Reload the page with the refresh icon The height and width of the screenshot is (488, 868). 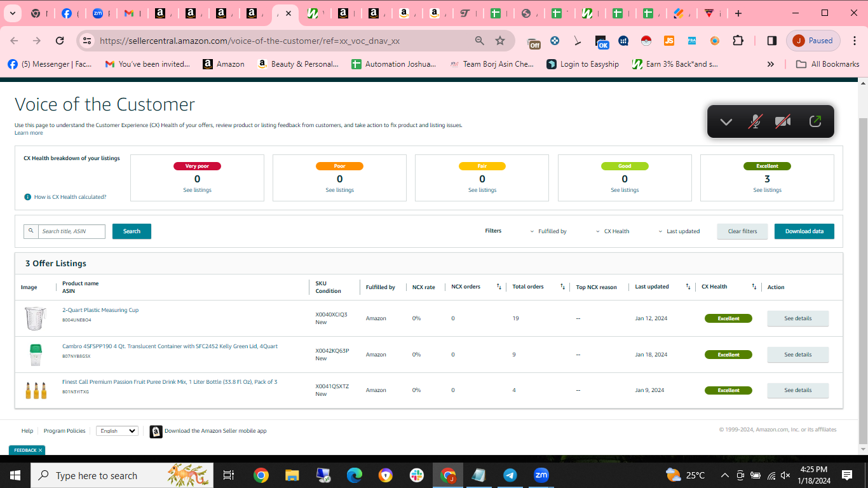(60, 41)
